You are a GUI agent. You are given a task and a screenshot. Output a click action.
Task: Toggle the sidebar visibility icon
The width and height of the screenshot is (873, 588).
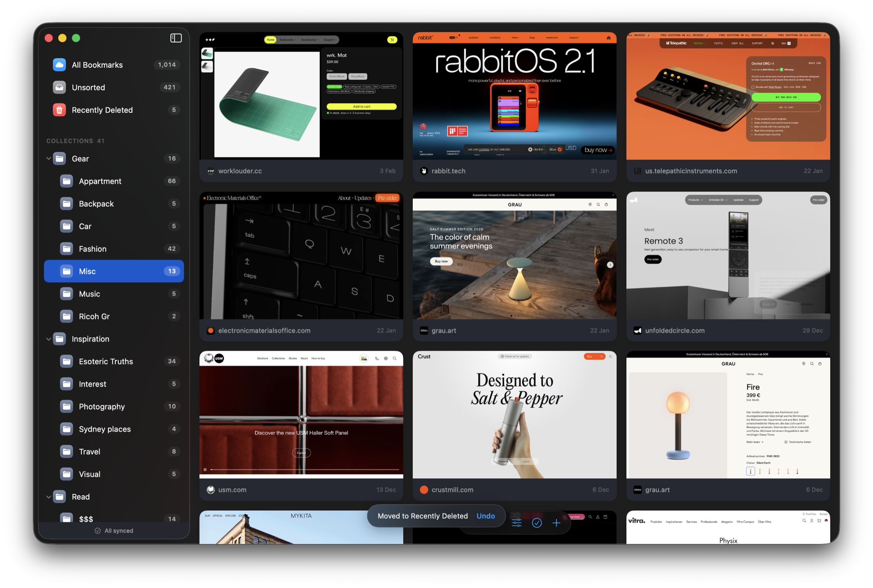click(x=176, y=38)
